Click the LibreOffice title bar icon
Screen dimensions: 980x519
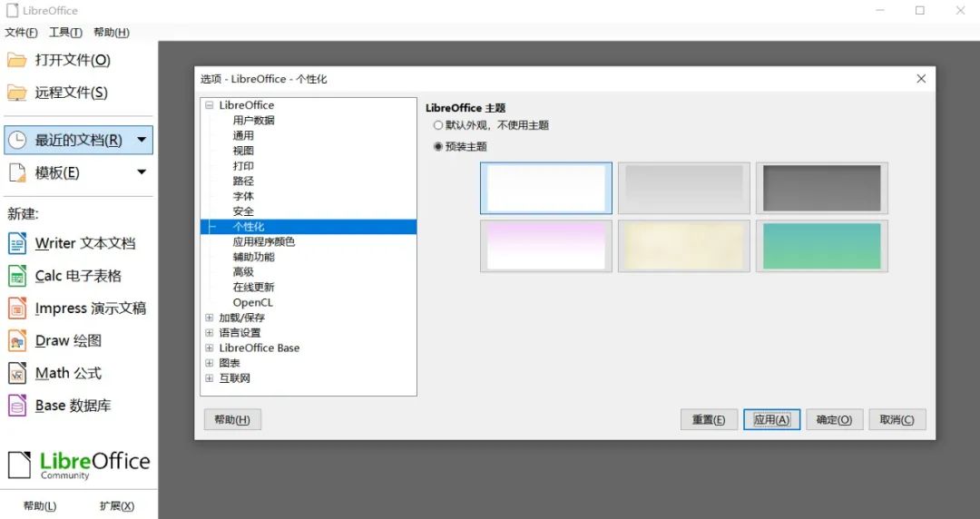coord(12,11)
